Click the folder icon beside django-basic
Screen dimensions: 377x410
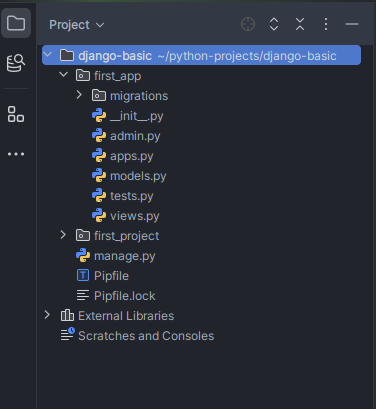point(67,55)
